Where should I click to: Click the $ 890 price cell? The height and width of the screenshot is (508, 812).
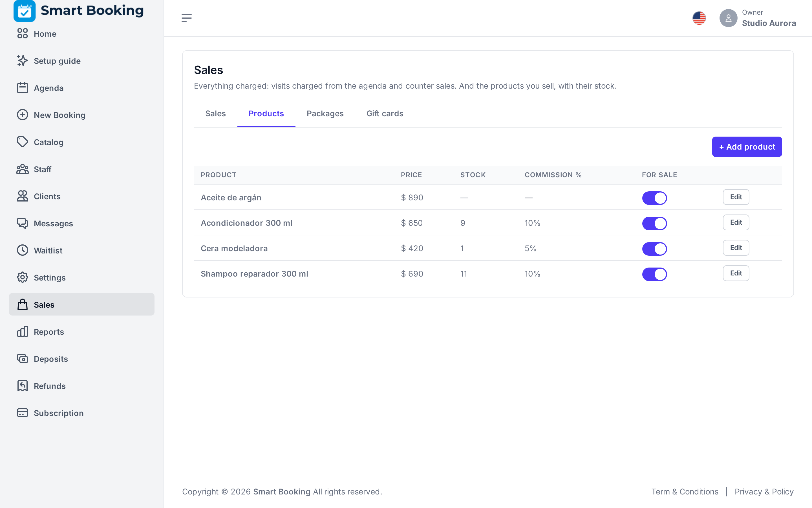coord(412,198)
